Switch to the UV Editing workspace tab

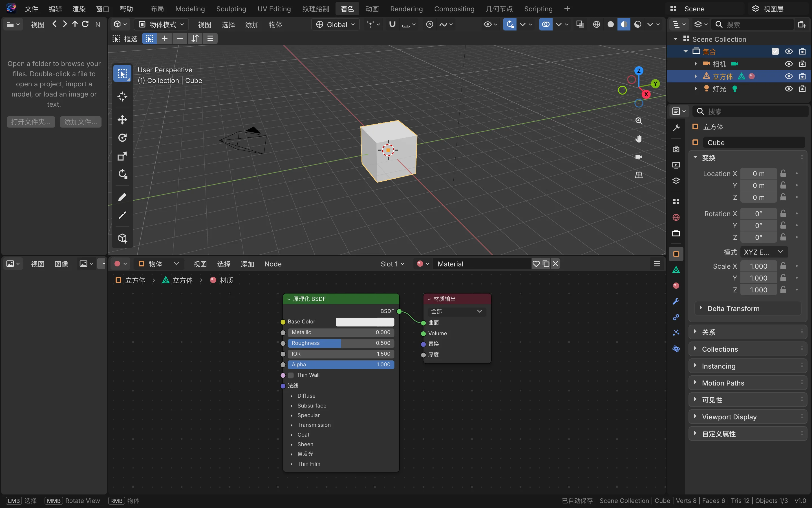click(x=274, y=9)
